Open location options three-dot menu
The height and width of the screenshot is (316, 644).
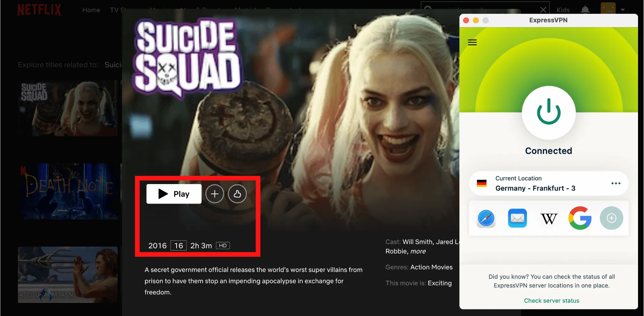click(x=616, y=183)
